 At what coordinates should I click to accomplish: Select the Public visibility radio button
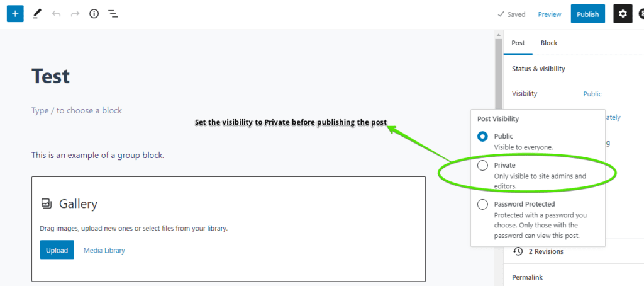(x=482, y=136)
